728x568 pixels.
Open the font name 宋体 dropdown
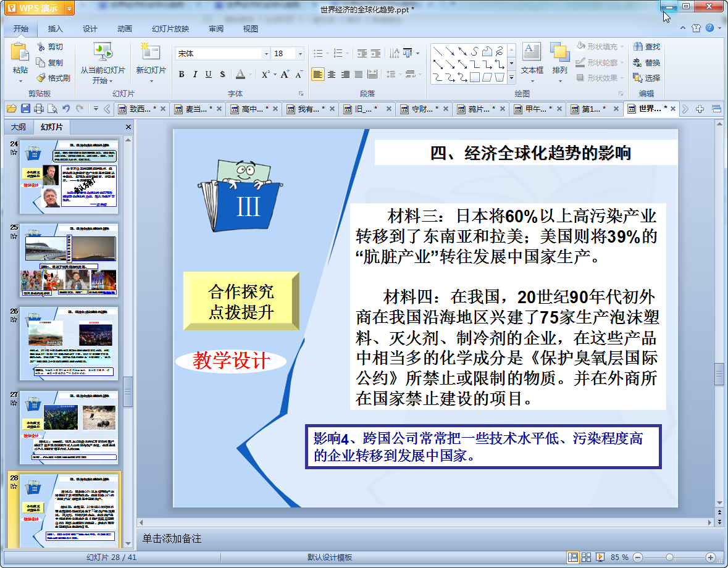(x=266, y=54)
